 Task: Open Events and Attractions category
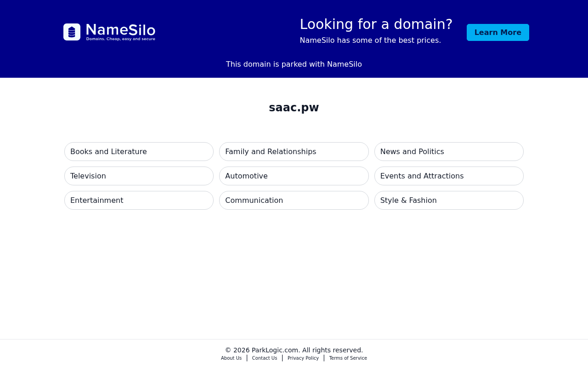[x=449, y=176]
